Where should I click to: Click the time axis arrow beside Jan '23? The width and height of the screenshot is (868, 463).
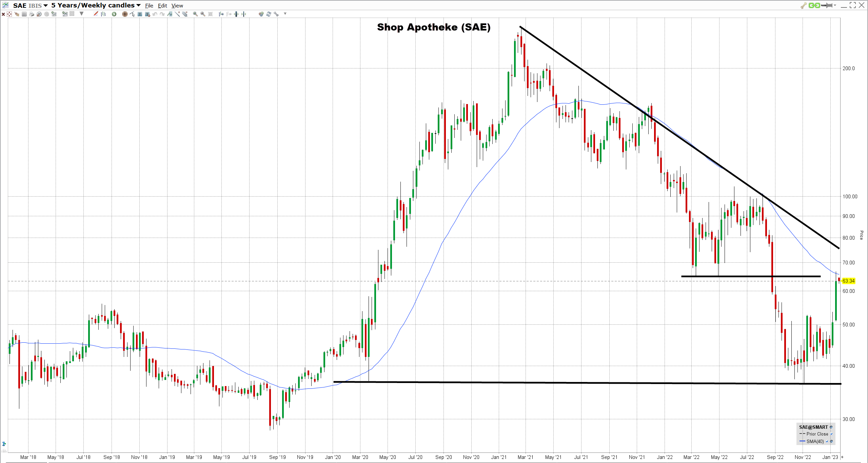point(842,457)
